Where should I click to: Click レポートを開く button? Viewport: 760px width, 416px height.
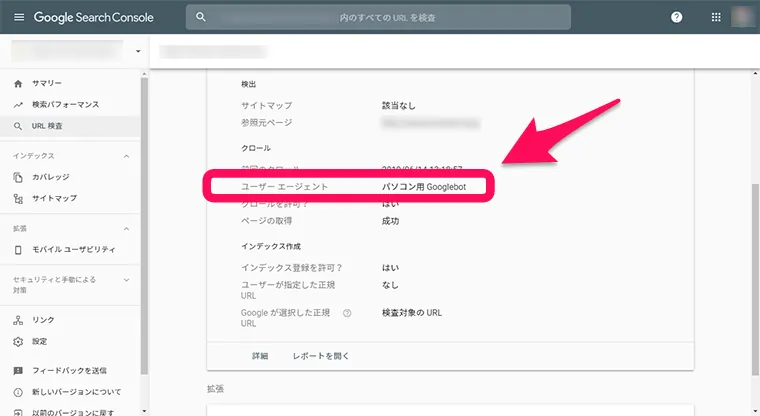coord(321,356)
